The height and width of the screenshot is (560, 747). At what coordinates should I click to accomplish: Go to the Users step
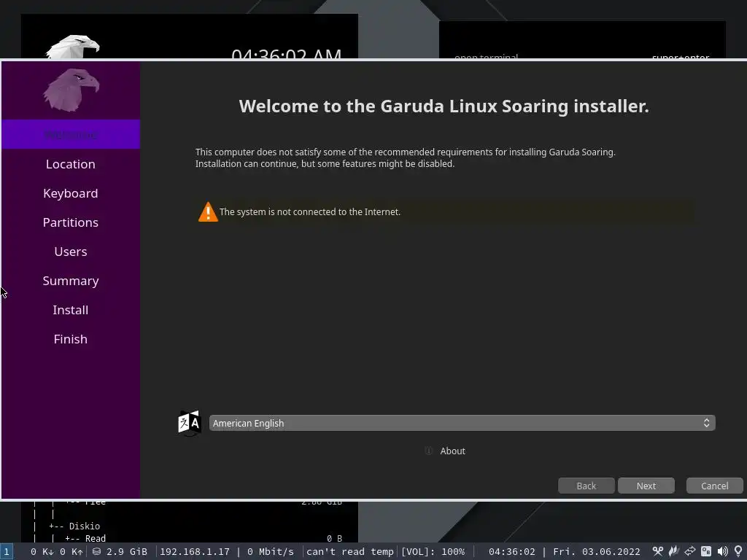[71, 252]
